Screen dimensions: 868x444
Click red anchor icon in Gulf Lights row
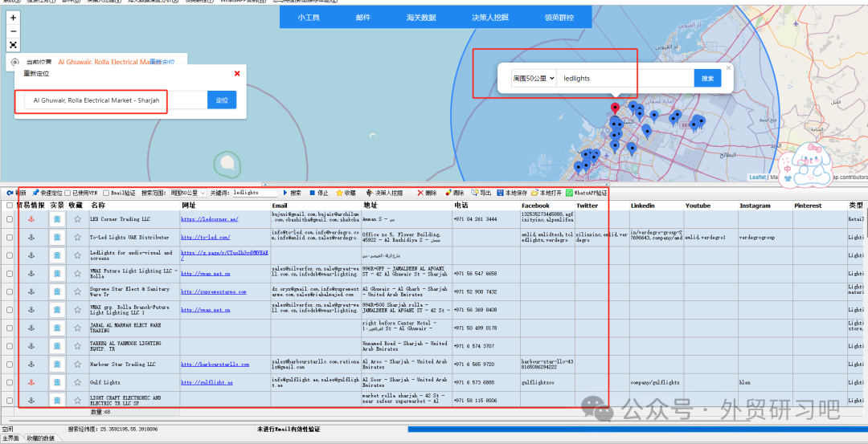click(31, 383)
